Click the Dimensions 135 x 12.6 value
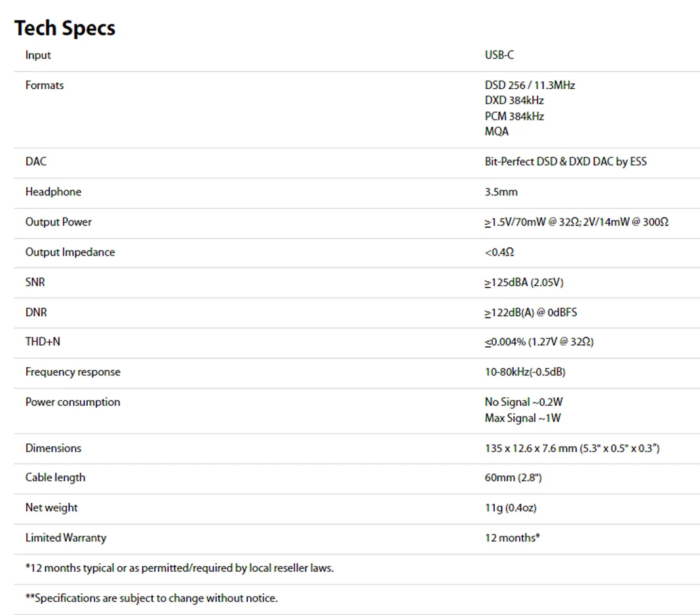700x615 pixels. tap(572, 448)
